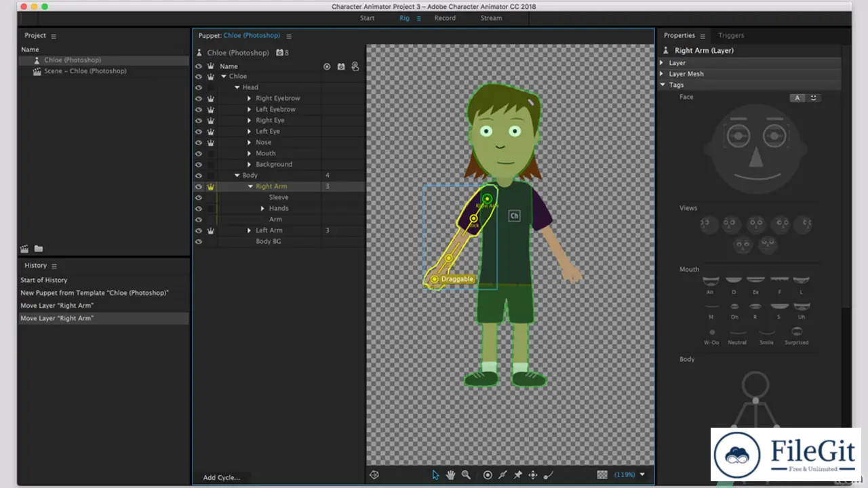Select the Zoom magnifier tool

coord(466,475)
